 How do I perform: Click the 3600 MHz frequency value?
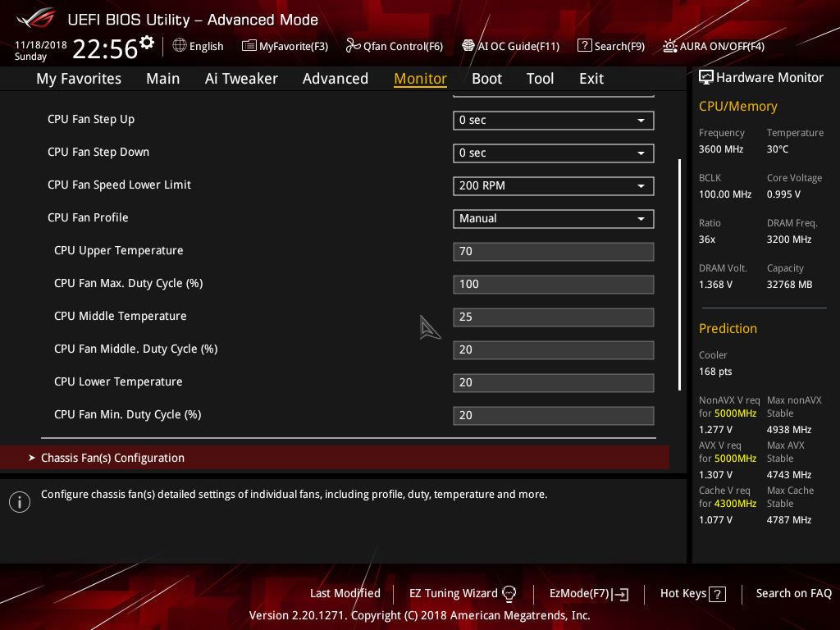(x=721, y=149)
